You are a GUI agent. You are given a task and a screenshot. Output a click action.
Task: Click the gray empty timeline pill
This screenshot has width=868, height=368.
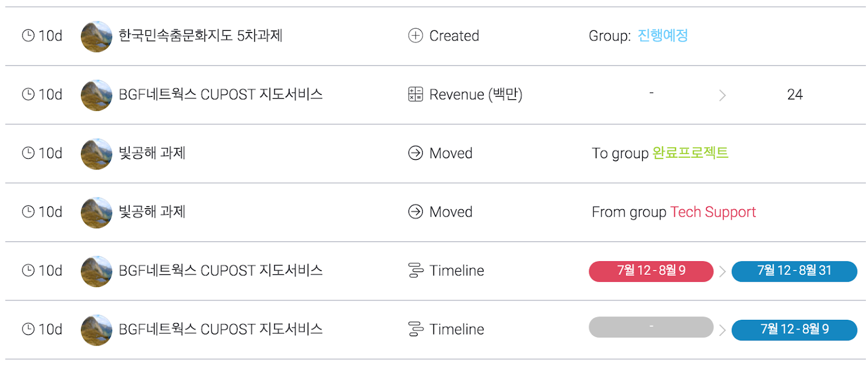(x=651, y=327)
